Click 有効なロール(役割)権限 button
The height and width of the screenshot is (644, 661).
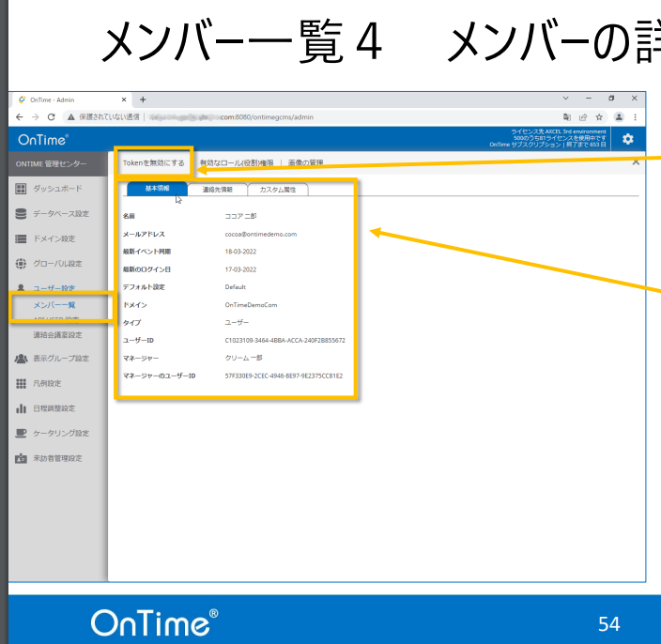coord(237,162)
